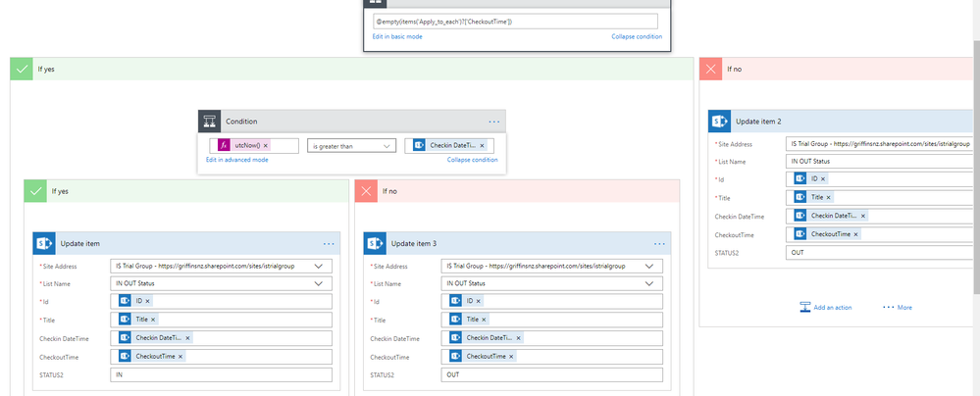The width and height of the screenshot is (980, 396).
Task: Remove Title token in Update item 3
Action: coord(484,320)
